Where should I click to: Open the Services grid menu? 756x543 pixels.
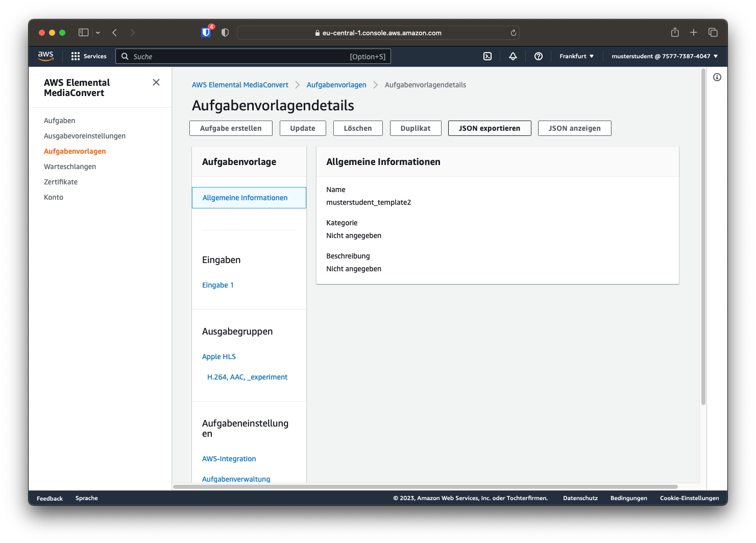click(x=89, y=56)
